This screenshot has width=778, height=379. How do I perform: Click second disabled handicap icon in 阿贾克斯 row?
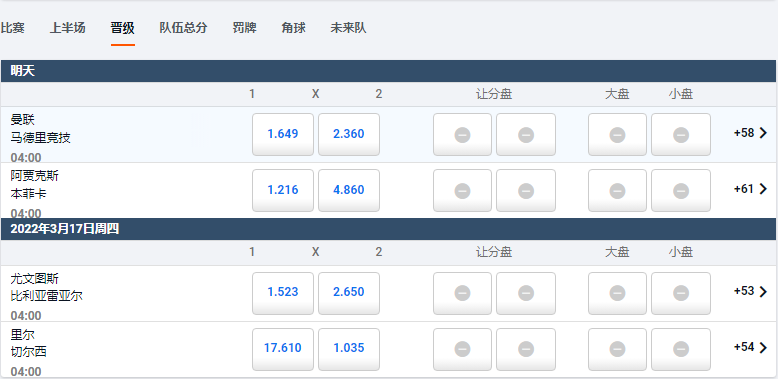click(526, 190)
